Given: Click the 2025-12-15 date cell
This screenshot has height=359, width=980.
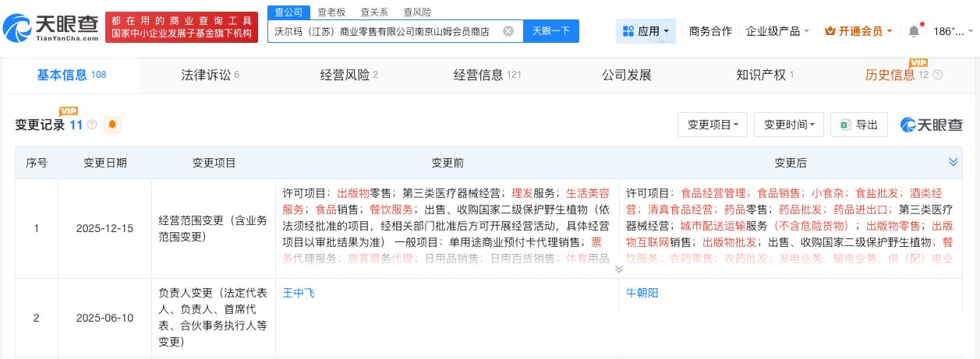Looking at the screenshot, I should (x=104, y=229).
